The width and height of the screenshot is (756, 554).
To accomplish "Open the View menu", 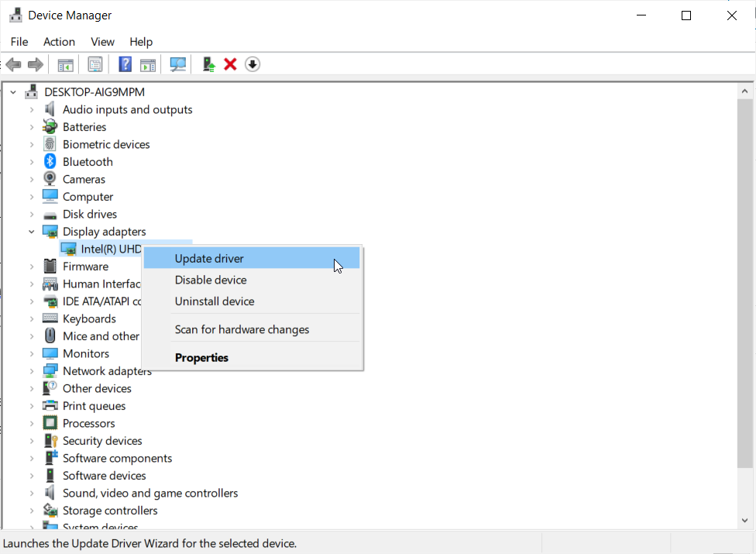I will tap(103, 42).
